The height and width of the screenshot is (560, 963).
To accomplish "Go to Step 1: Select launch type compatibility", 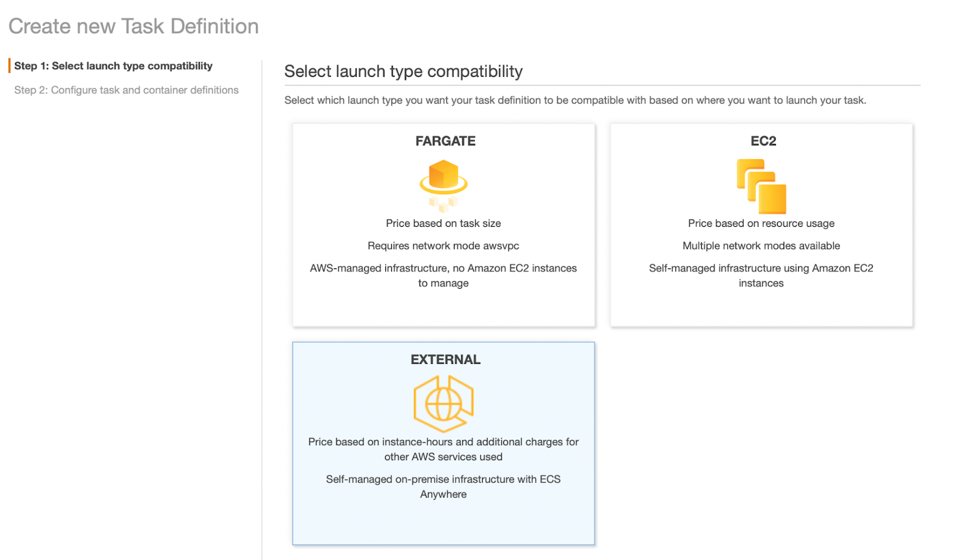I will click(x=113, y=66).
